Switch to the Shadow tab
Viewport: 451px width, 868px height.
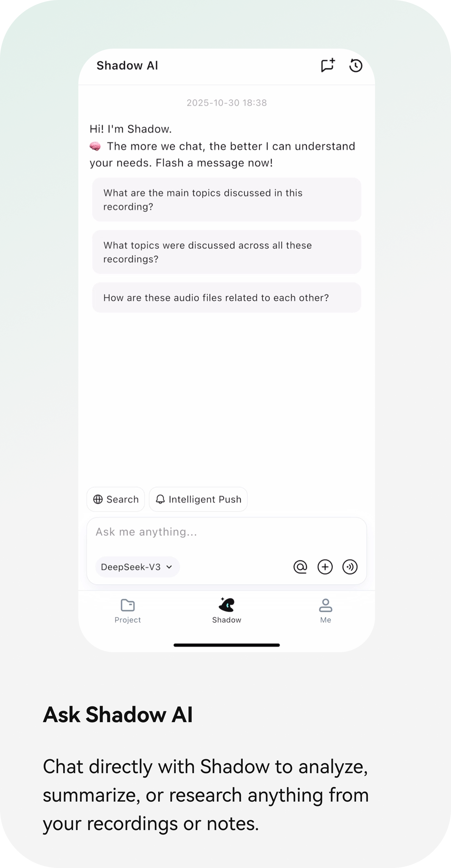click(227, 610)
